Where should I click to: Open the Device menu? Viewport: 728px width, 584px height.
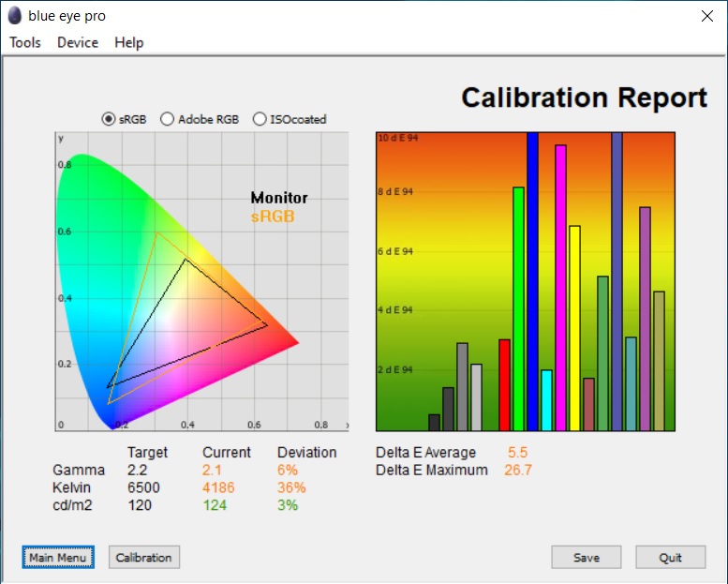coord(78,42)
